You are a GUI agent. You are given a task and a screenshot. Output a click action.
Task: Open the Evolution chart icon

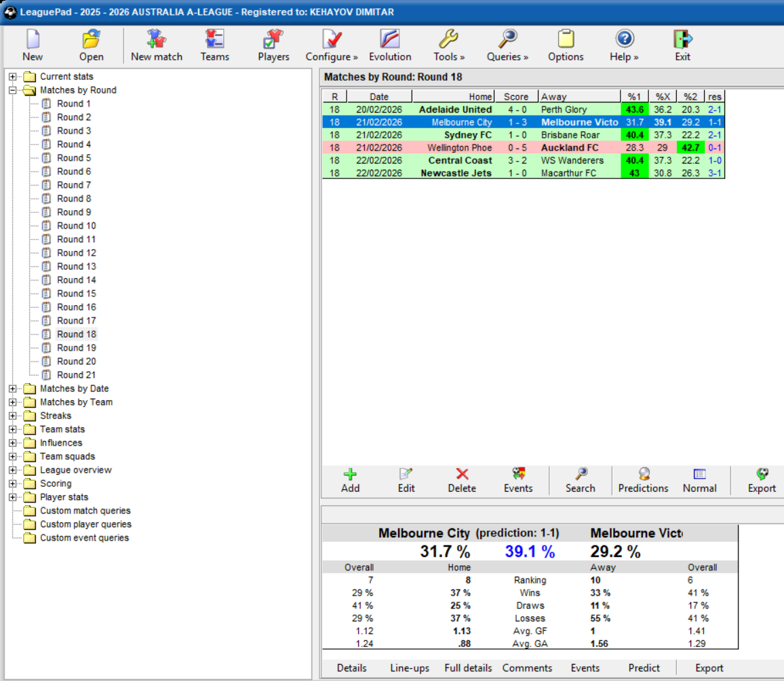point(390,39)
